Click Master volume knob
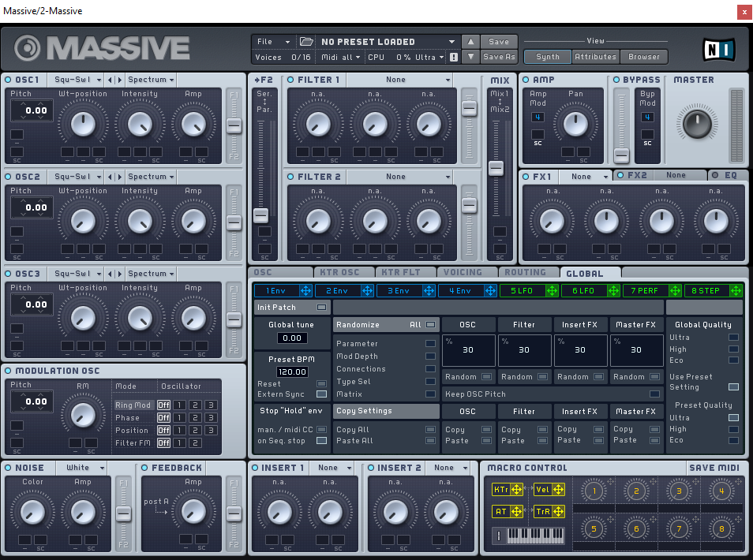Image resolution: width=753 pixels, height=560 pixels. [x=697, y=123]
